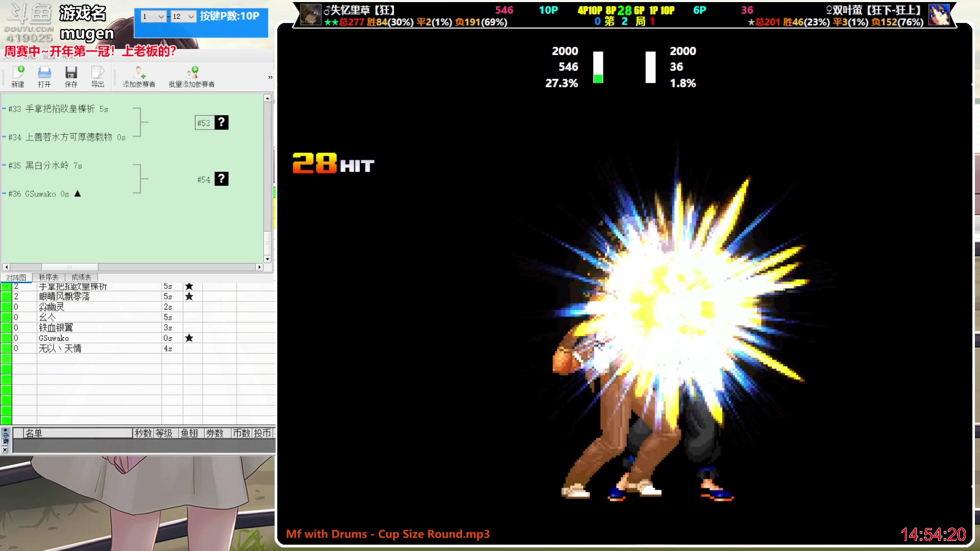Screen dimensions: 980x551
Task: Click the 28 HIT combo counter
Action: [333, 164]
